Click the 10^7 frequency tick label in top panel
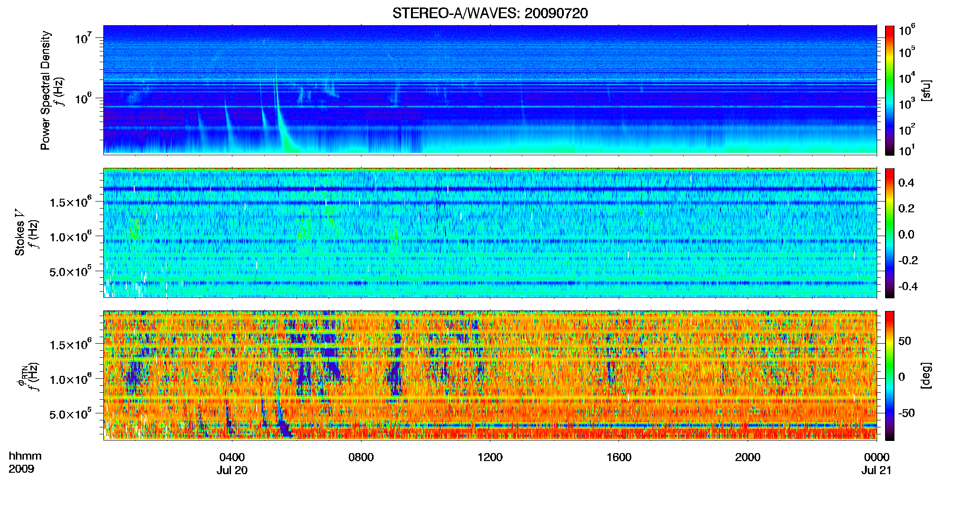The image size is (980, 505). [83, 37]
